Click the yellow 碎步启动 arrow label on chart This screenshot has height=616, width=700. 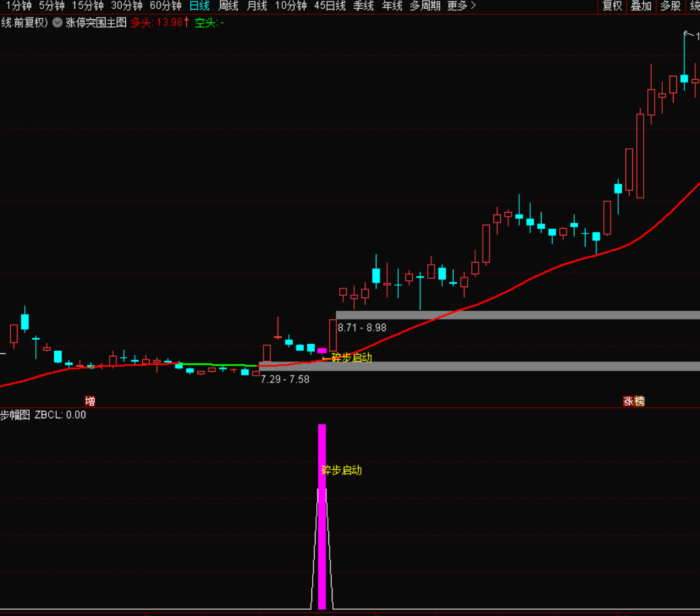click(347, 357)
